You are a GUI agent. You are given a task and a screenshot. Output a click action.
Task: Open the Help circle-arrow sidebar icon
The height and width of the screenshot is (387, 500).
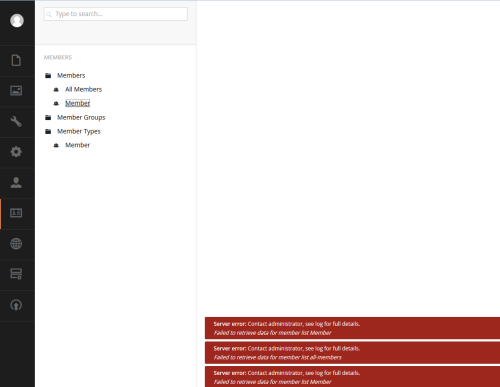click(16, 305)
